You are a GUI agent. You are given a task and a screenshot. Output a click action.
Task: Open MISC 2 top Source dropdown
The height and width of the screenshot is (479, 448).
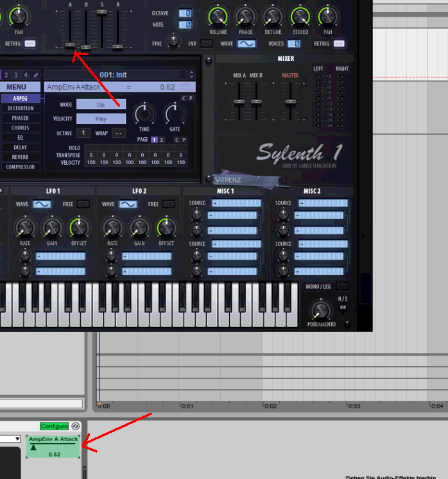(323, 203)
